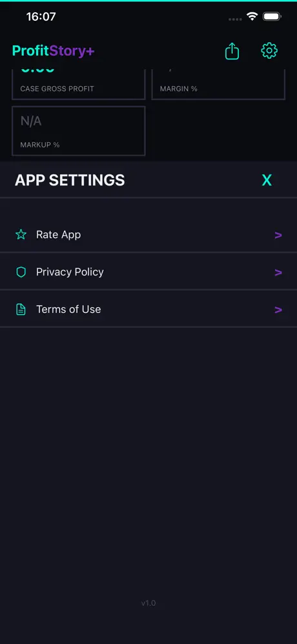Select the Case Gross Profit card
The image size is (297, 644).
(x=79, y=84)
